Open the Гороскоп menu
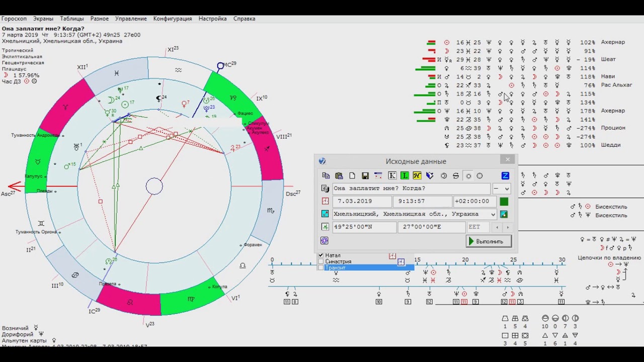644x362 pixels. (14, 19)
